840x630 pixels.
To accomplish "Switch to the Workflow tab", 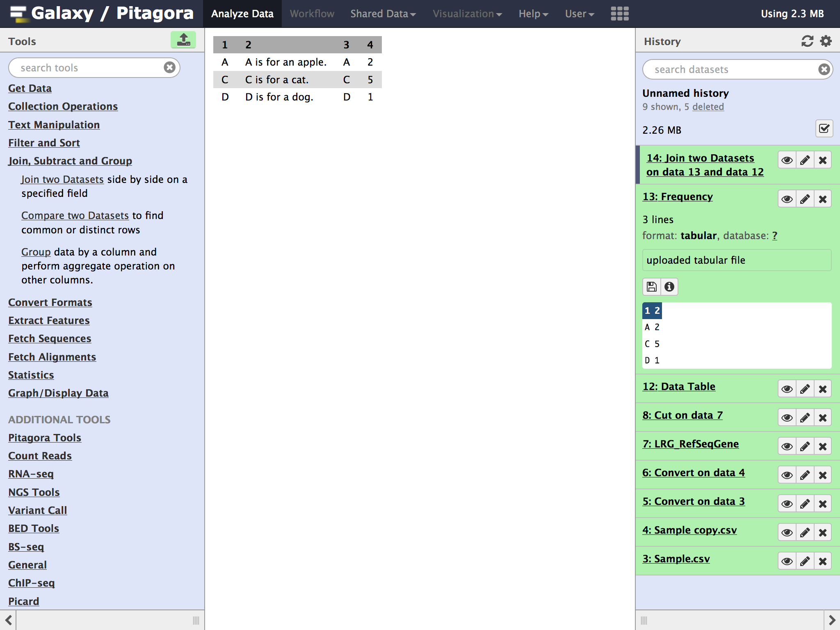I will [312, 14].
